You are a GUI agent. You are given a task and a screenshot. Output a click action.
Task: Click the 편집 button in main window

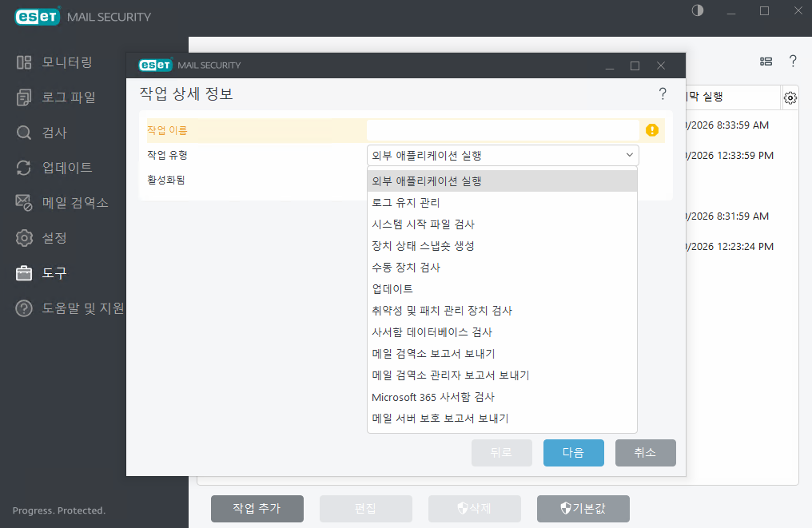pyautogui.click(x=365, y=509)
